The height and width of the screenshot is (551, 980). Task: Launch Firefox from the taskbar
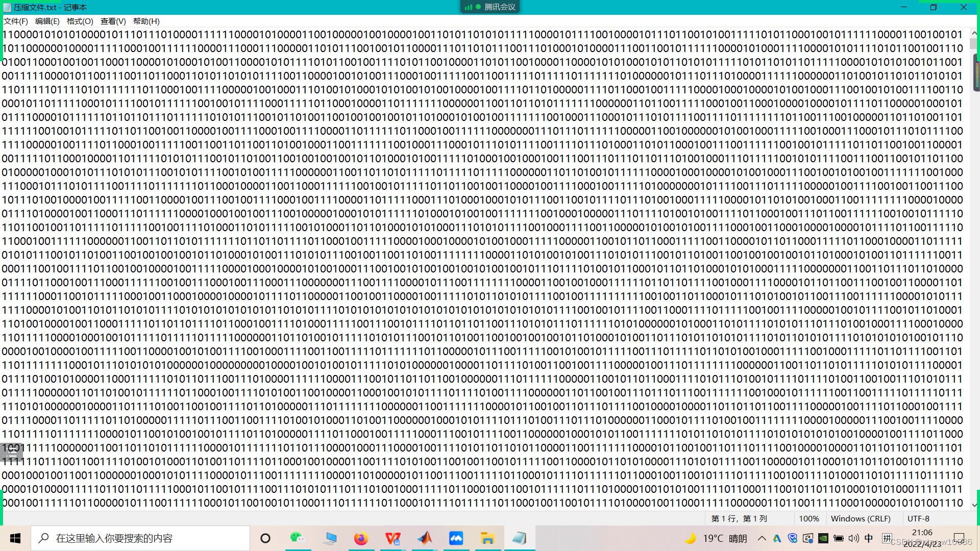pos(361,538)
